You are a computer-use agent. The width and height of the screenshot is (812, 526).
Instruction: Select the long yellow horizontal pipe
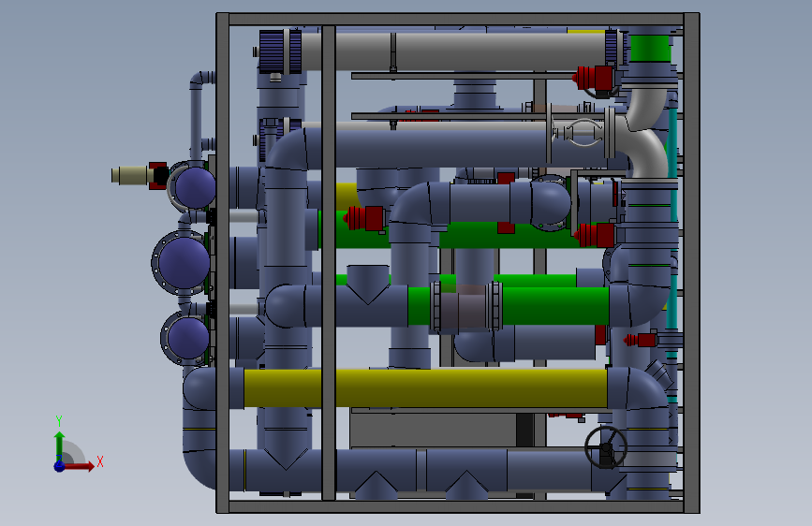(x=424, y=387)
